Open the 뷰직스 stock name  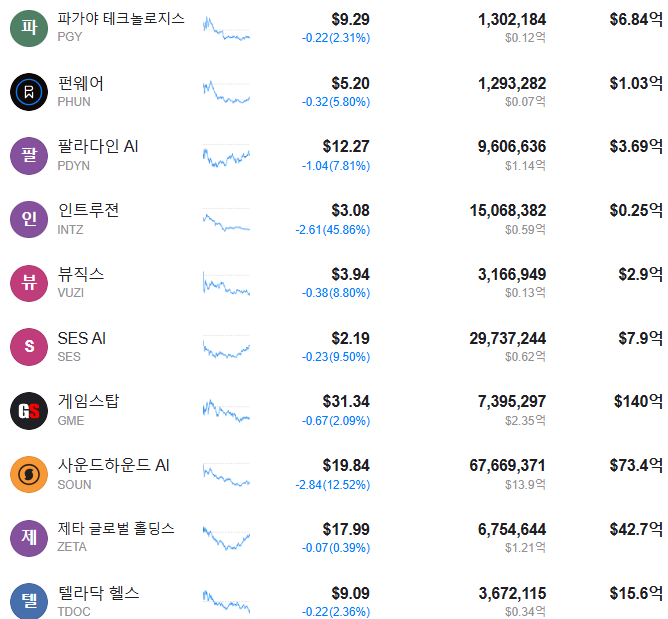pyautogui.click(x=81, y=274)
